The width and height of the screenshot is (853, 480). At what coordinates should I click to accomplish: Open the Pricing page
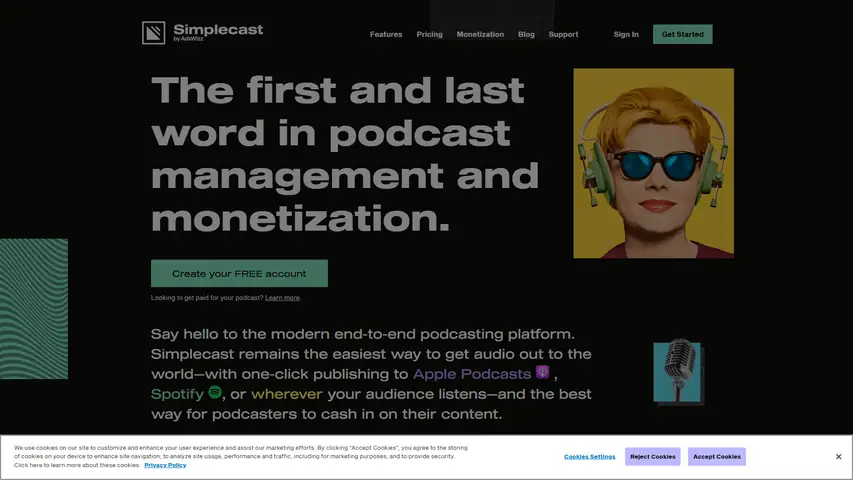click(430, 34)
